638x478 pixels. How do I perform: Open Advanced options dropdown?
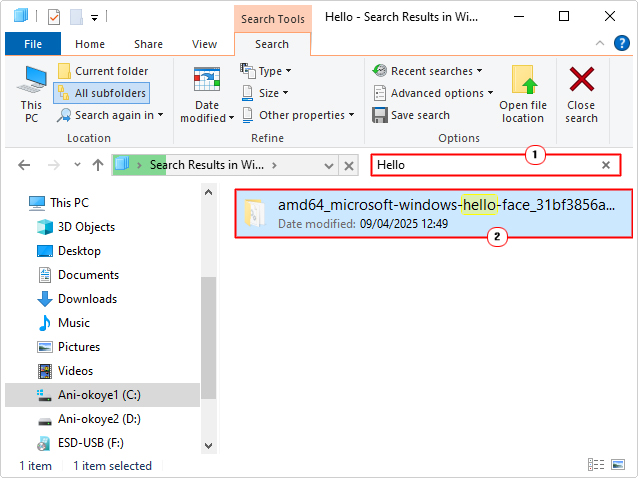click(x=433, y=93)
